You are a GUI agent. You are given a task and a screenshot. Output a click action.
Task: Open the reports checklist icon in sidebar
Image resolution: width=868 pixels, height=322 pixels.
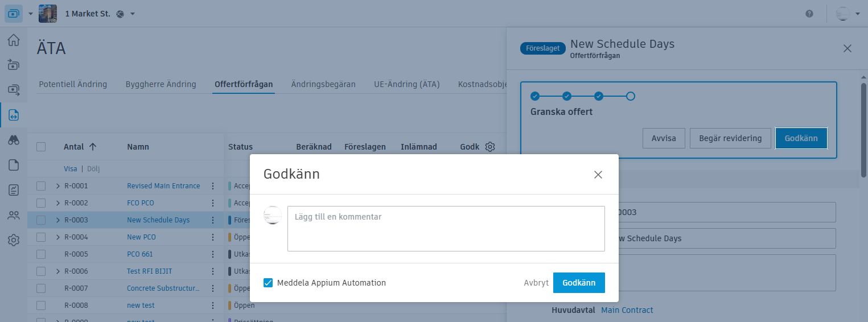pyautogui.click(x=14, y=191)
